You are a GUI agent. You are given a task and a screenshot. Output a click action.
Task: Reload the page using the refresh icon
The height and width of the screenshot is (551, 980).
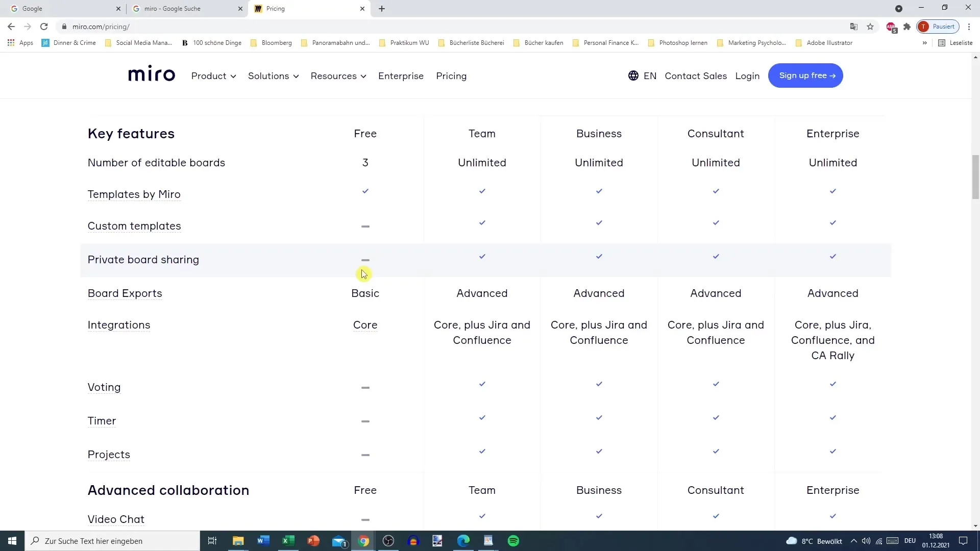(x=44, y=27)
